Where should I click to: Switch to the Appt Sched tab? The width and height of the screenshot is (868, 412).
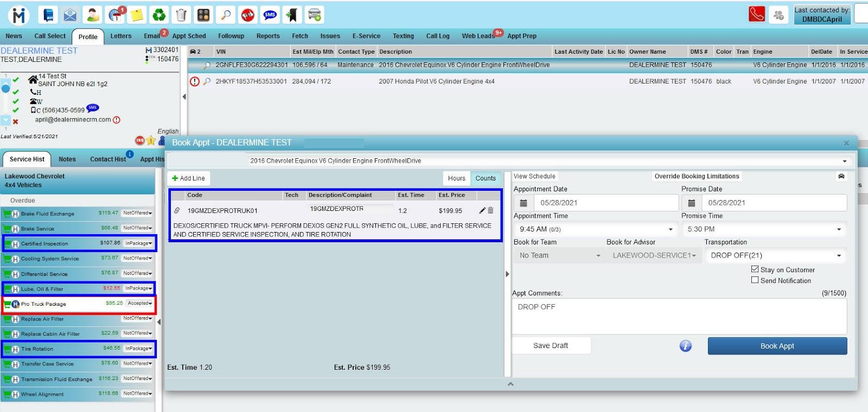coord(189,36)
